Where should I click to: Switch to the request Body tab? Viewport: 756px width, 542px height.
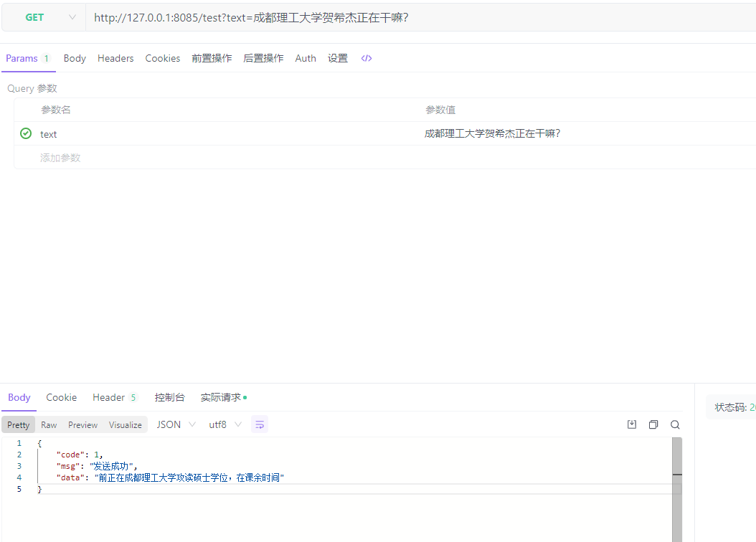(x=75, y=58)
